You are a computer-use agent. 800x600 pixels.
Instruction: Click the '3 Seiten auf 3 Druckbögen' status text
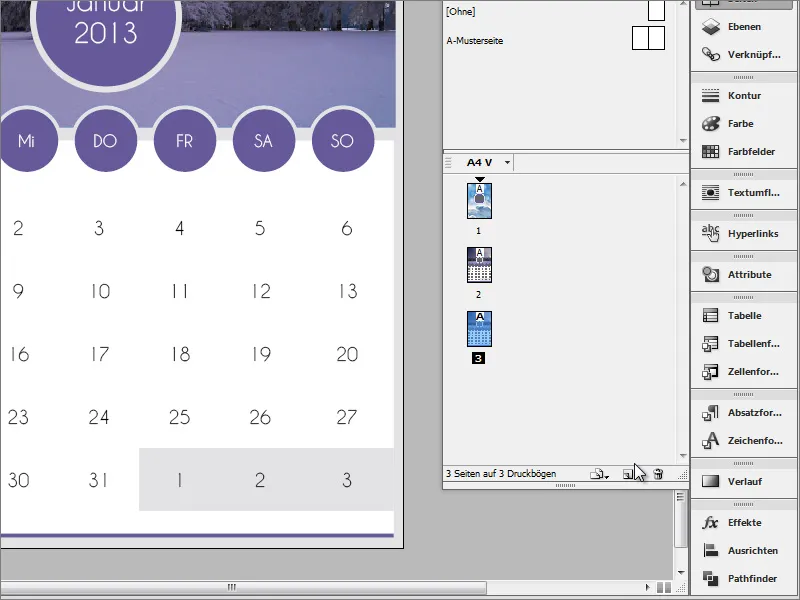(x=501, y=474)
